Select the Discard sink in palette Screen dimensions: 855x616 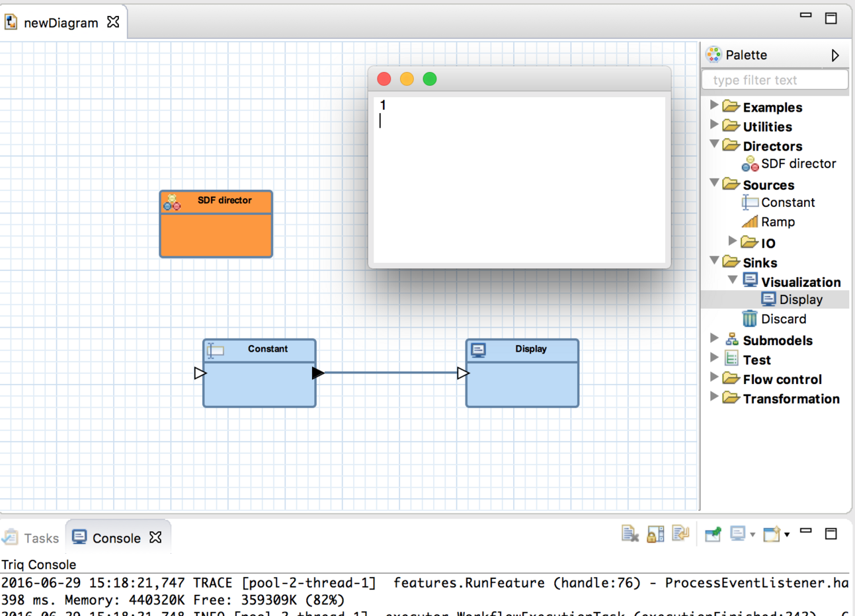pyautogui.click(x=783, y=319)
